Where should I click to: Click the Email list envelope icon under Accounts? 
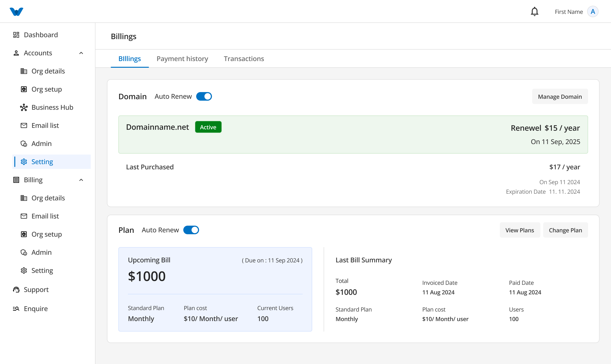[24, 125]
